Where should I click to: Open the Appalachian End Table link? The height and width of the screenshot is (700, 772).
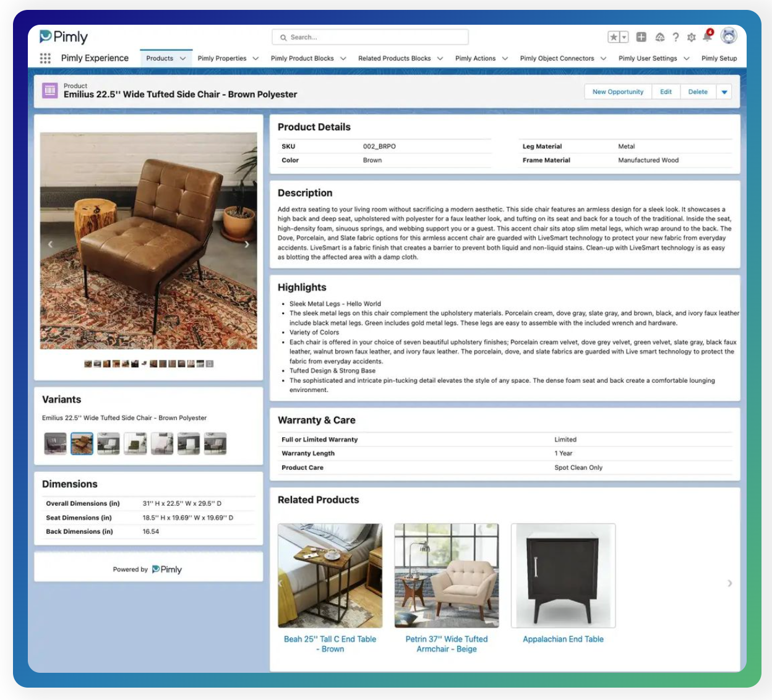coord(563,639)
